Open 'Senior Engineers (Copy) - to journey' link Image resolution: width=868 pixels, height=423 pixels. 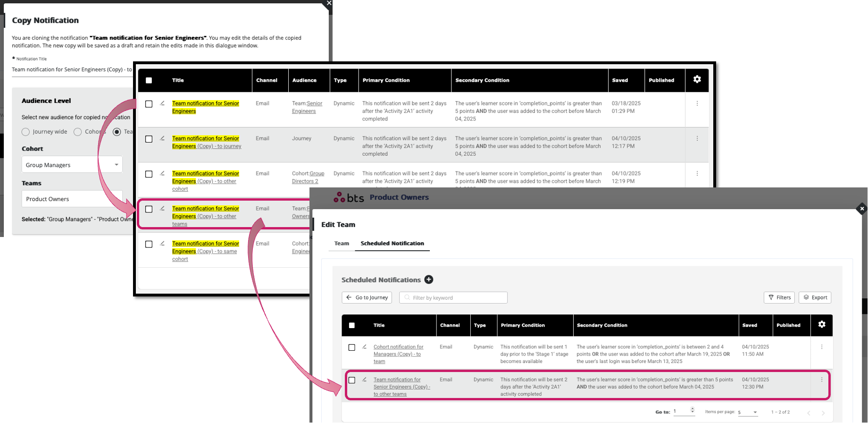(x=207, y=142)
